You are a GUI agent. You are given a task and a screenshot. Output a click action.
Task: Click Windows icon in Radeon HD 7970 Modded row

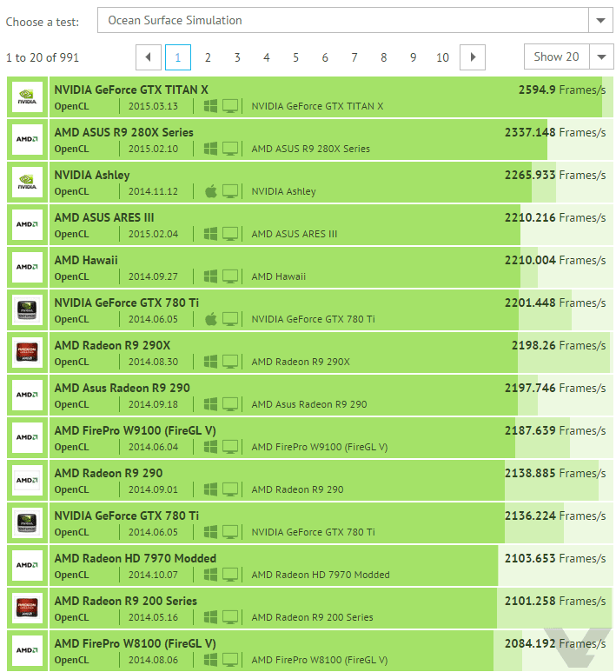pos(210,575)
